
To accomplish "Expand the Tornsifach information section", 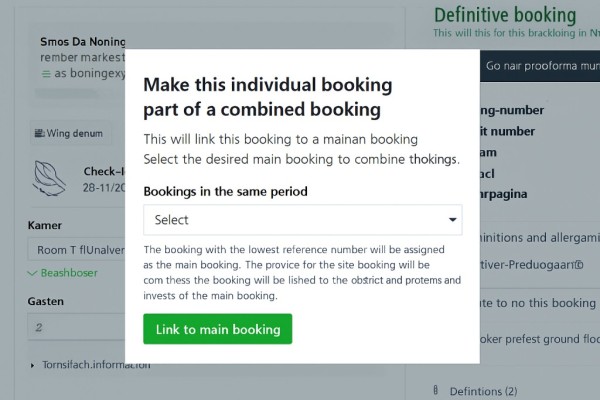I will coord(35,364).
